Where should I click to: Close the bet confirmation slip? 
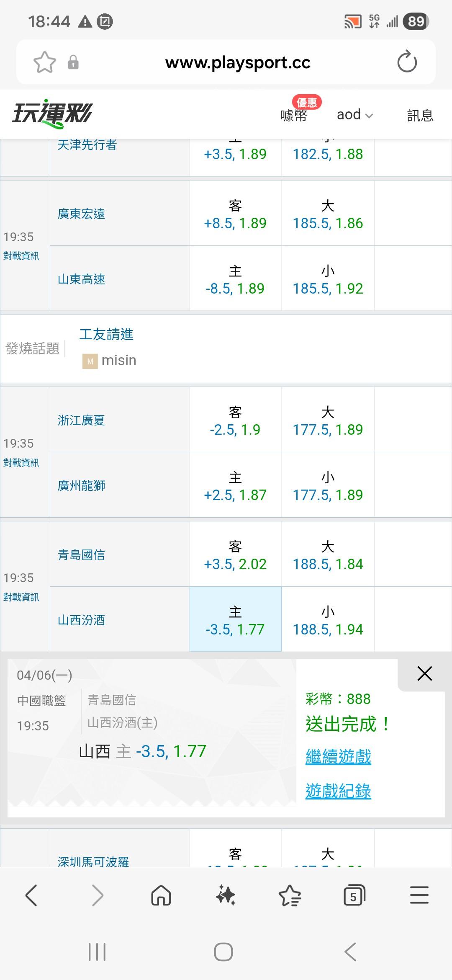point(424,674)
